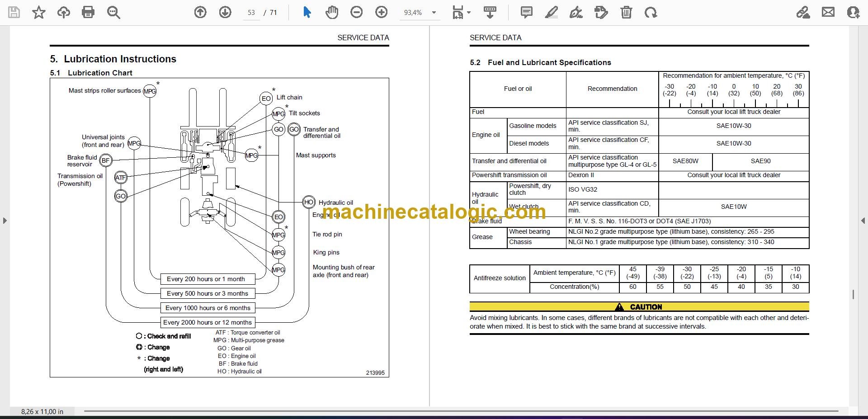Click the 'Dexron II' table cell
The height and width of the screenshot is (419, 868).
point(612,175)
